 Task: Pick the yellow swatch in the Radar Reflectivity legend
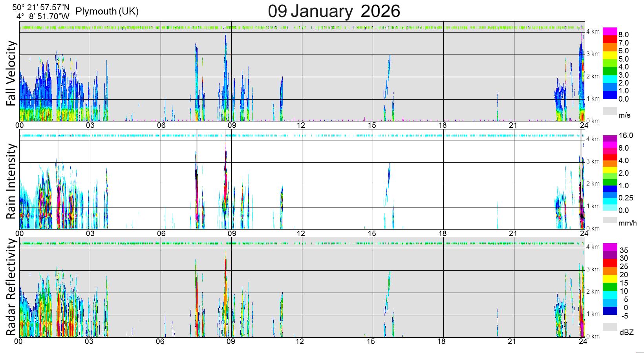[x=610, y=279]
